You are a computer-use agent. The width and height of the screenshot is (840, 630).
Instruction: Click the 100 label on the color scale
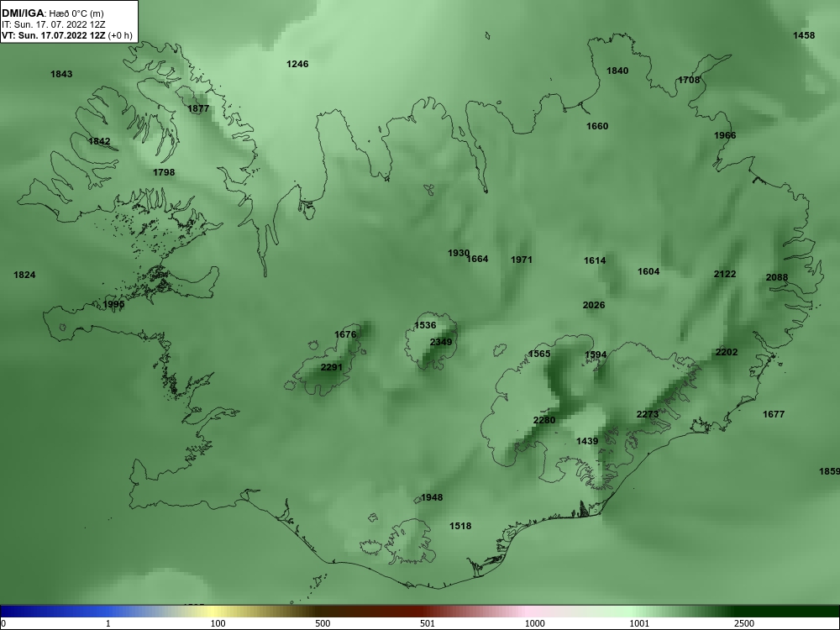[x=218, y=623]
